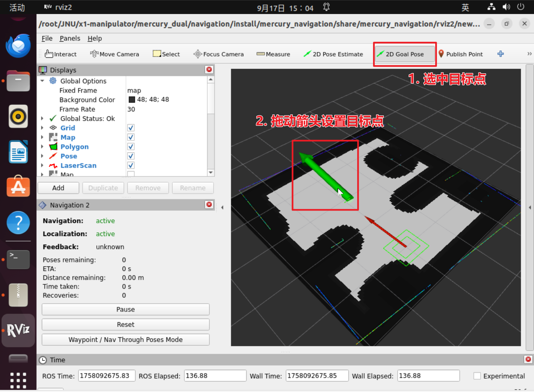Expand the Global Status: Ok node
Viewport: 534px width, 392px height.
(x=42, y=118)
